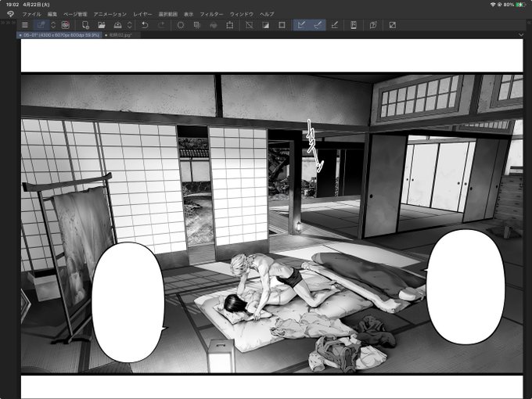
Task: Check the battery status indicator
Action: [x=519, y=5]
